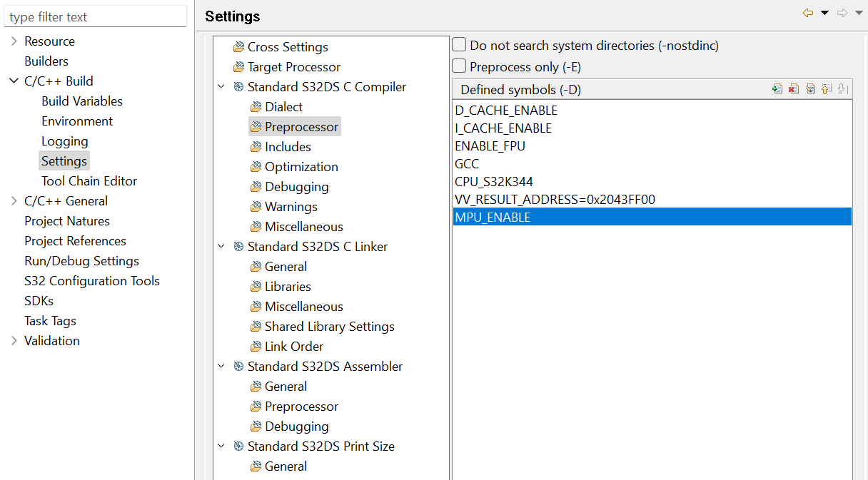Open the C Linker Miscellaneous page

(303, 307)
